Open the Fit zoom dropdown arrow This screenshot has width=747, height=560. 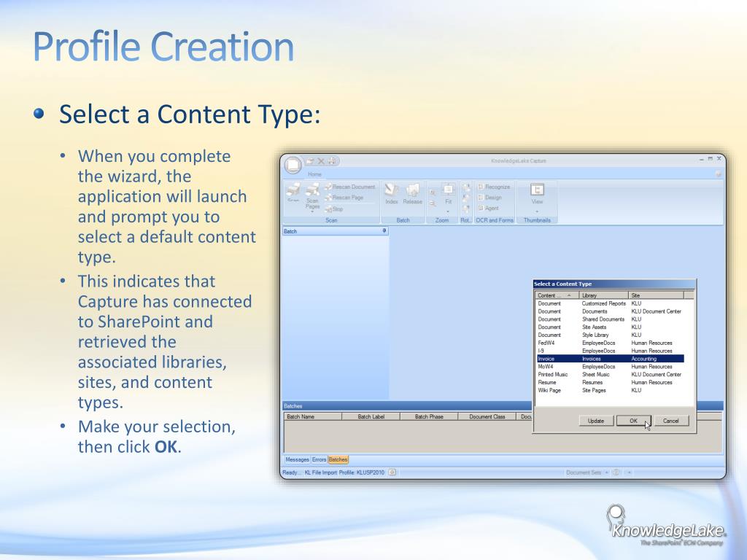(448, 211)
